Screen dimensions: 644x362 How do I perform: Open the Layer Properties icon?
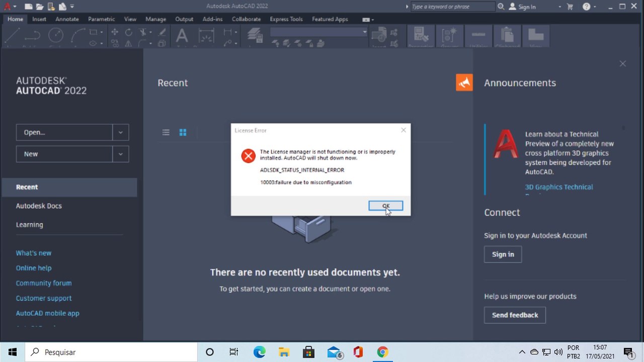point(255,36)
